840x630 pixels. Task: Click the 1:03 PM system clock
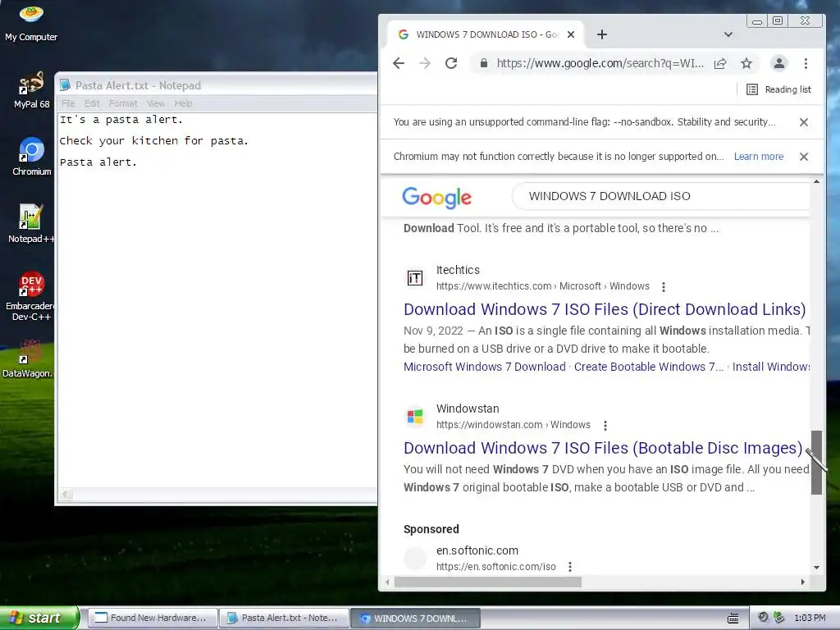(810, 619)
